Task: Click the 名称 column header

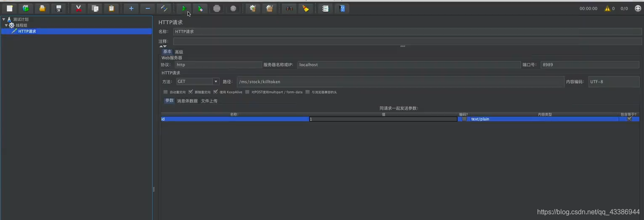Action: click(x=234, y=114)
